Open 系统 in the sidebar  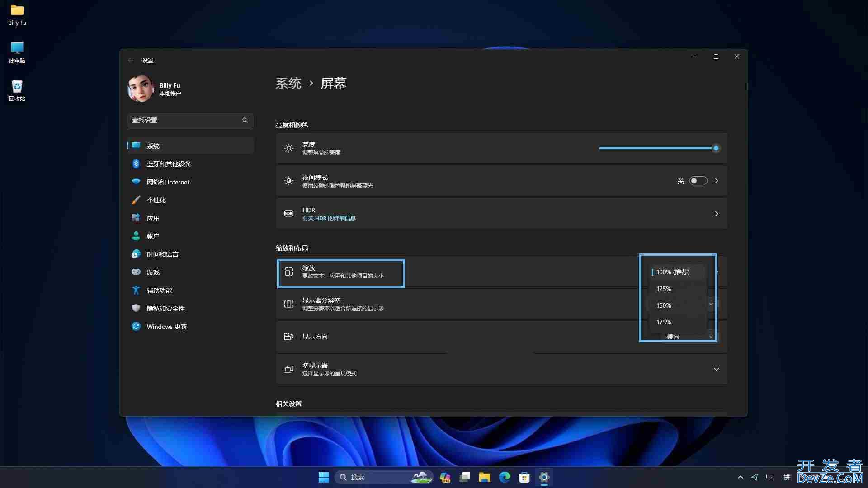pyautogui.click(x=190, y=146)
